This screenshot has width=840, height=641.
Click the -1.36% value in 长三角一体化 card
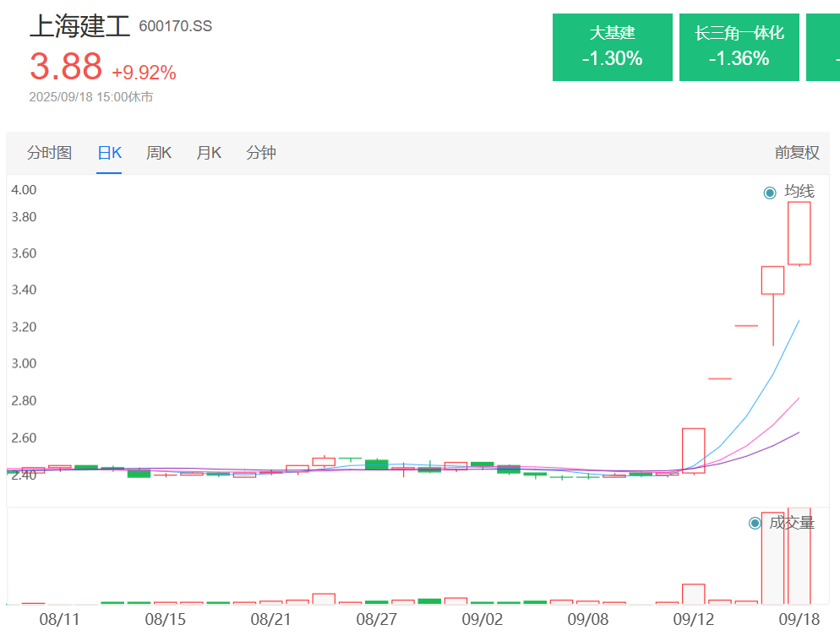click(x=739, y=57)
